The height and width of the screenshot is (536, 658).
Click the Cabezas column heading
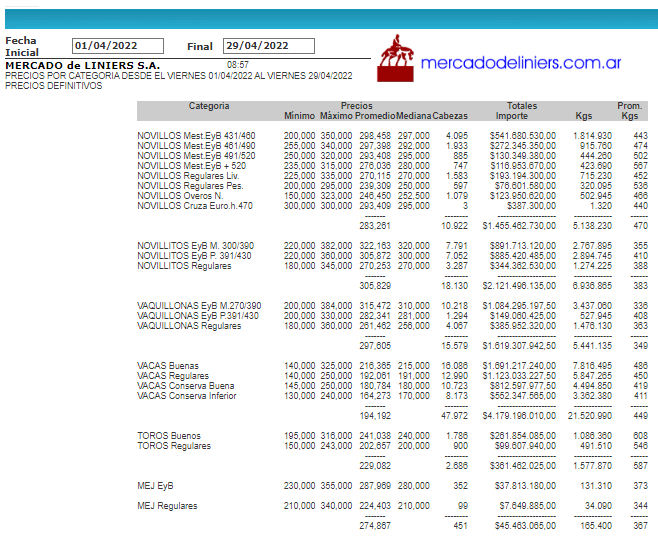[x=449, y=117]
